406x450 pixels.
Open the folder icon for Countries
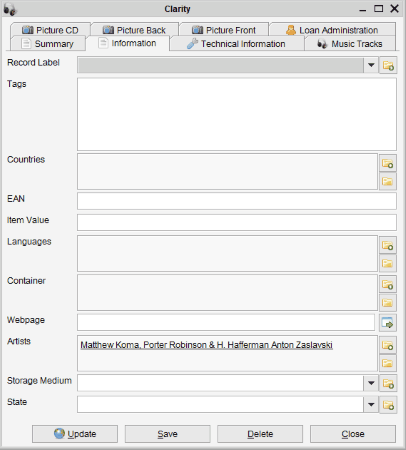(388, 181)
